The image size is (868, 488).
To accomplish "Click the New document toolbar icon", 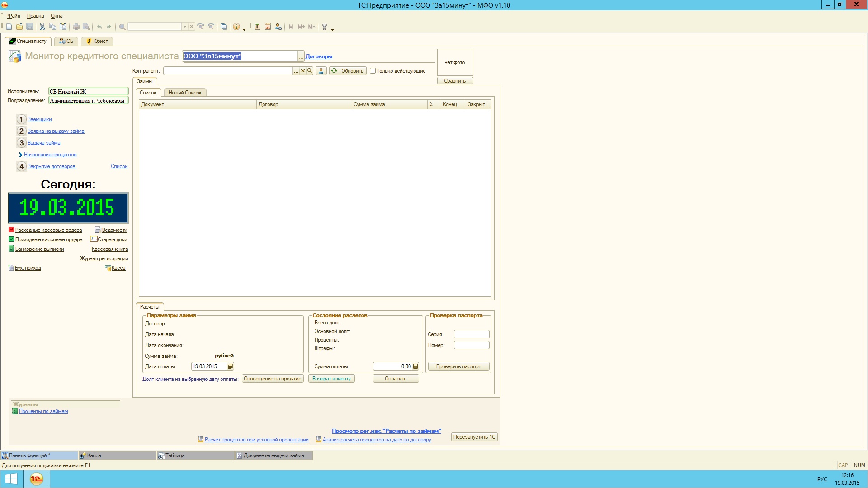I will [x=9, y=27].
